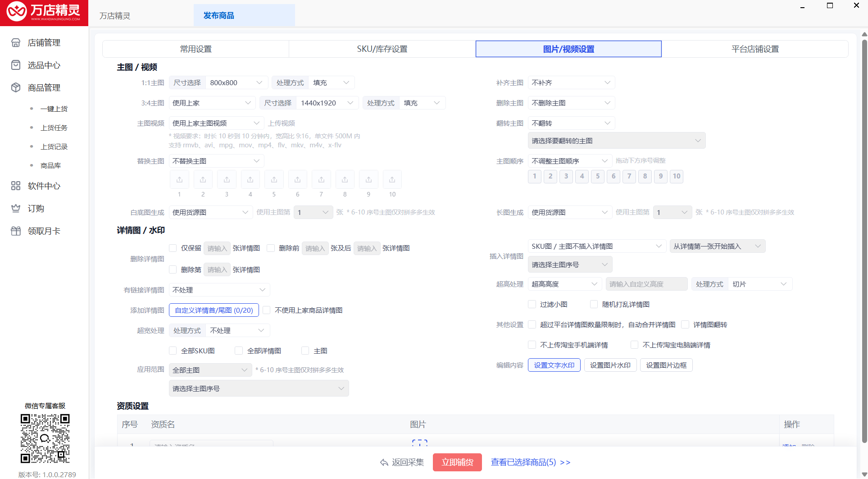Open 软件中心 grid icon
Viewport: 868px width, 479px height.
click(16, 186)
